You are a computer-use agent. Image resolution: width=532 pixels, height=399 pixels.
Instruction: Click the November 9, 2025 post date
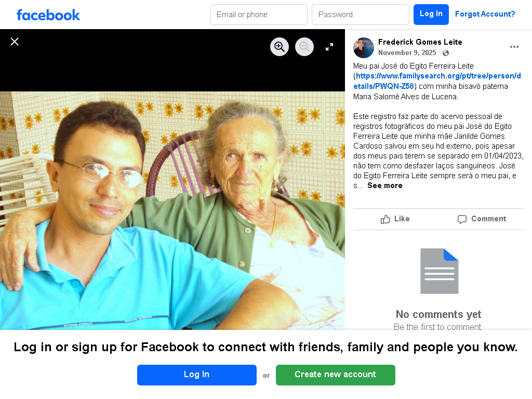[407, 53]
